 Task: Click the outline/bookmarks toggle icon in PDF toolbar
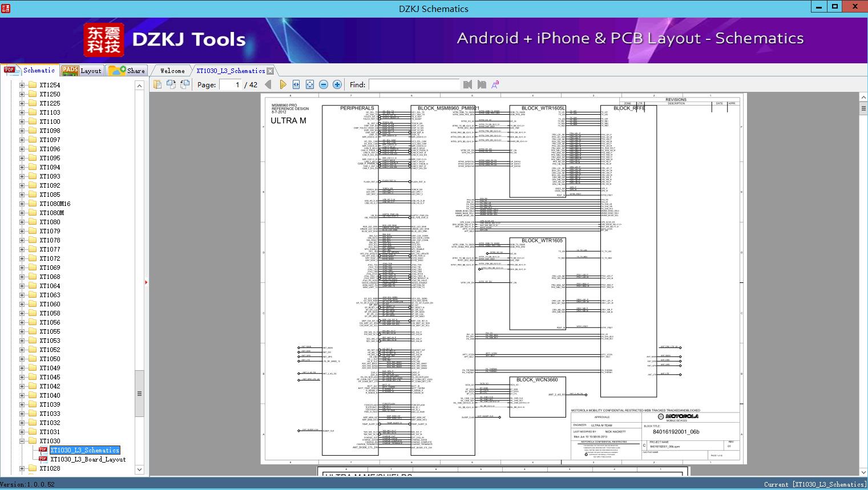click(x=158, y=84)
